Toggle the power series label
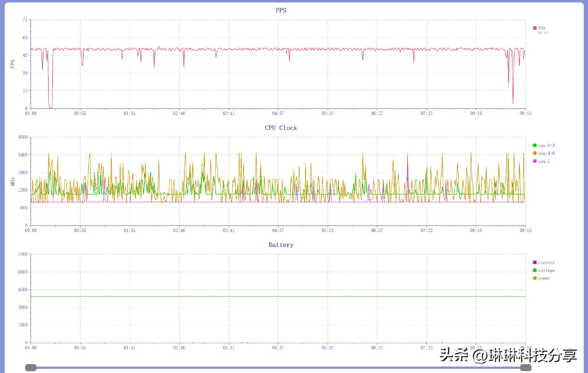Screen dimensions: 588x373 (x=544, y=278)
